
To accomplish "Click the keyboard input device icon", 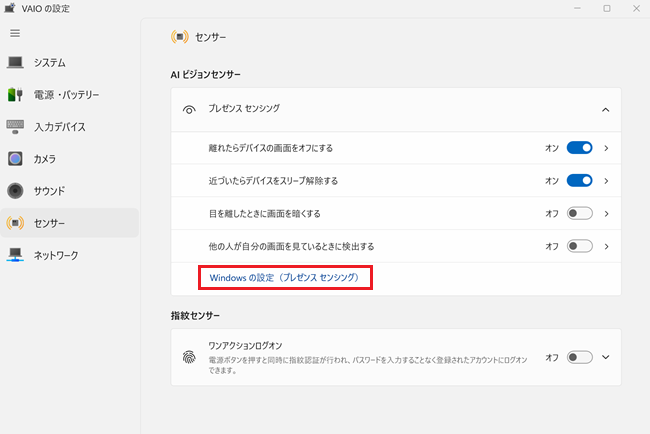I will [15, 126].
